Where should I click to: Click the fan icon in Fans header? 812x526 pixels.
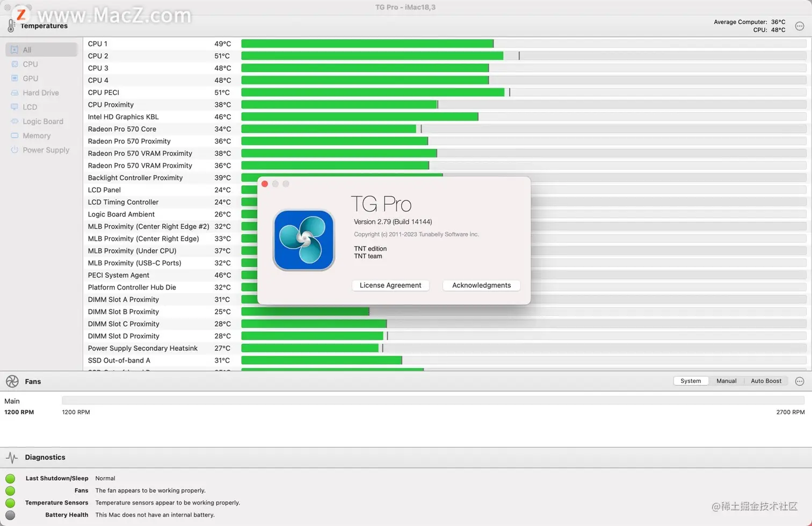pyautogui.click(x=12, y=381)
